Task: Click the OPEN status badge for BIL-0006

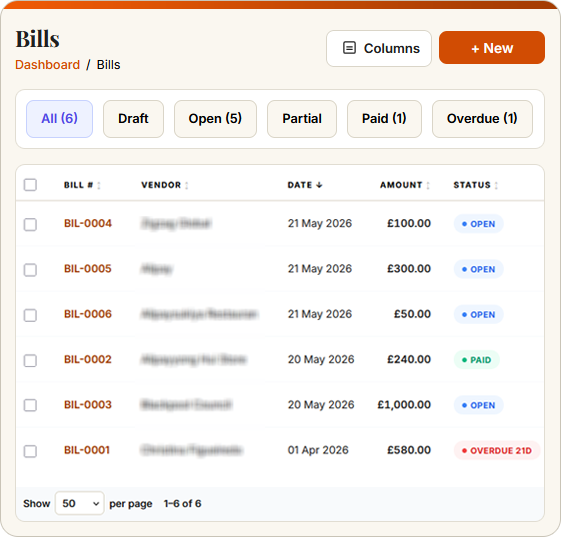Action: coord(479,314)
